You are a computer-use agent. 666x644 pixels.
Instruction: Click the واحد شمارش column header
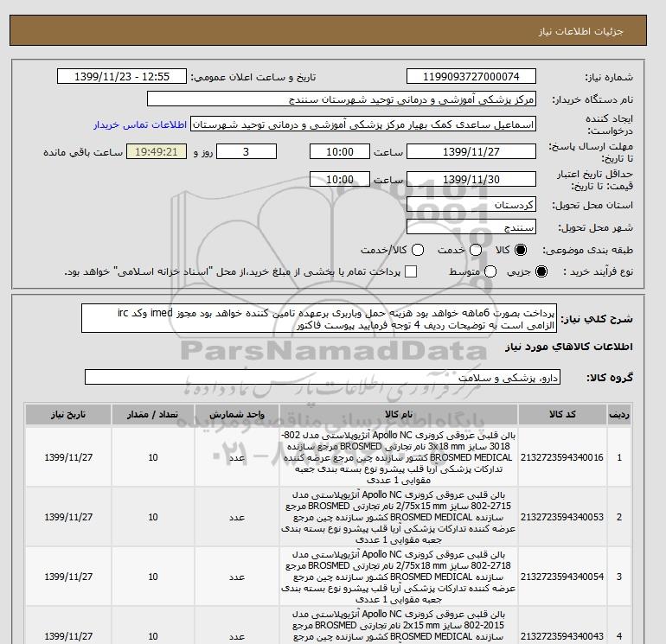[237, 414]
